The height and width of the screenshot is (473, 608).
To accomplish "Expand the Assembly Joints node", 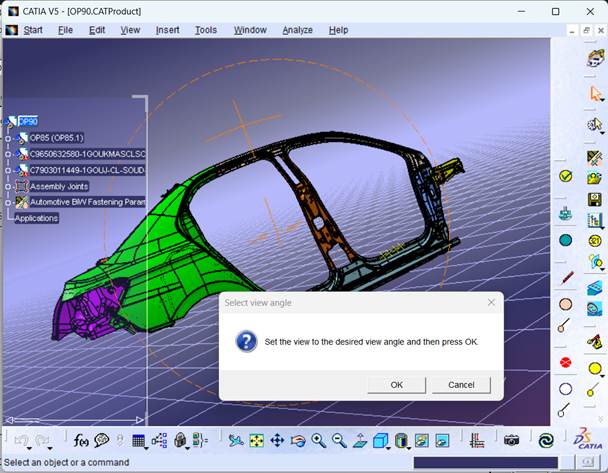I will pos(8,186).
